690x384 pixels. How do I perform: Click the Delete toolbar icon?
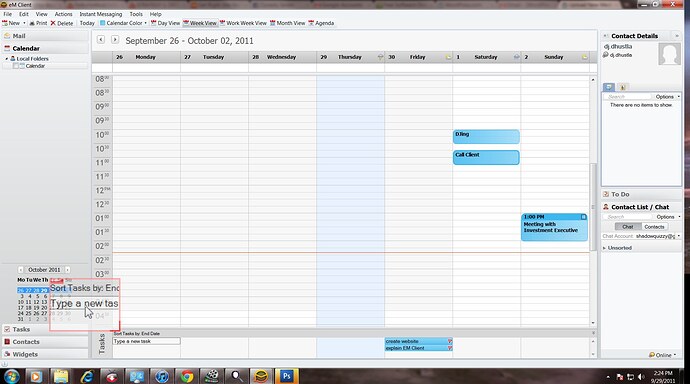53,23
